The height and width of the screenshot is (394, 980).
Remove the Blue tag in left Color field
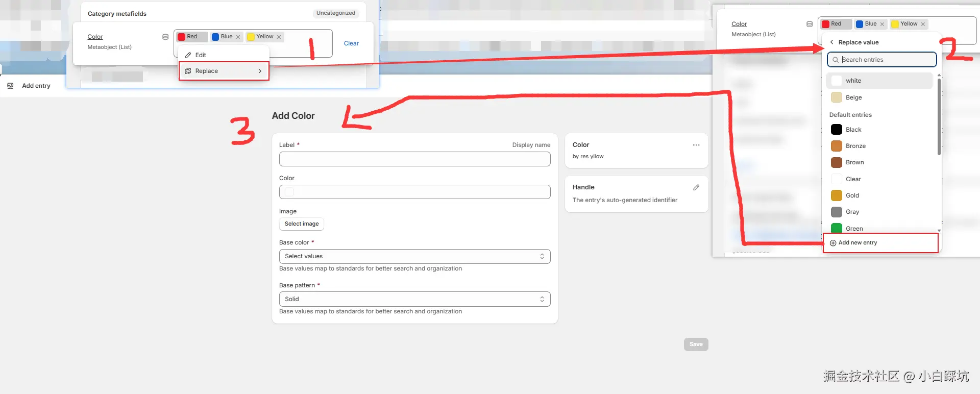238,37
